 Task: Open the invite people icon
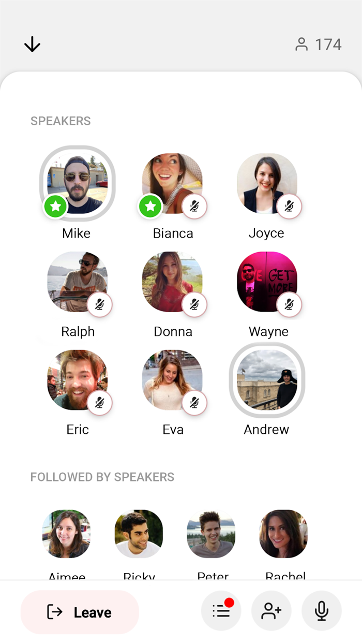pos(271,611)
